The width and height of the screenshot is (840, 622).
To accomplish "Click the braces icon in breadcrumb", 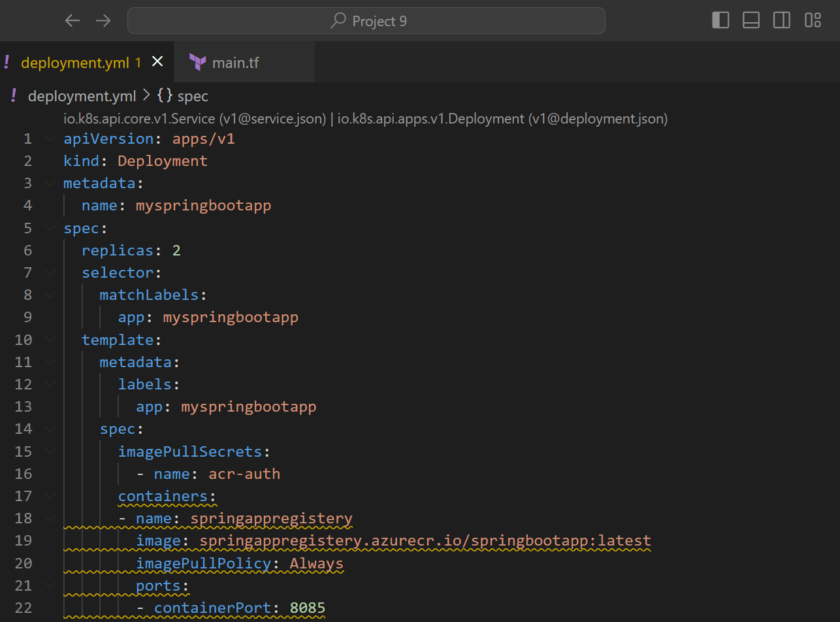I will [165, 96].
